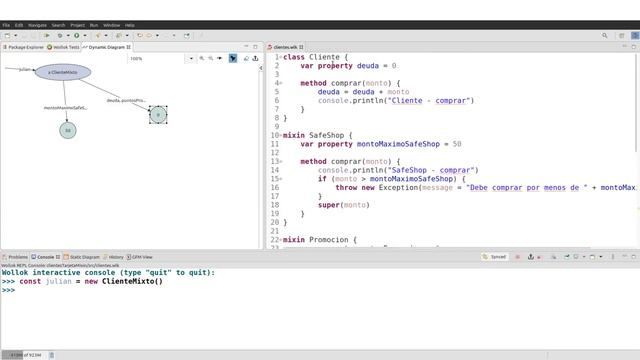
Task: Collapse the if block fold on line 15
Action: coord(281,179)
